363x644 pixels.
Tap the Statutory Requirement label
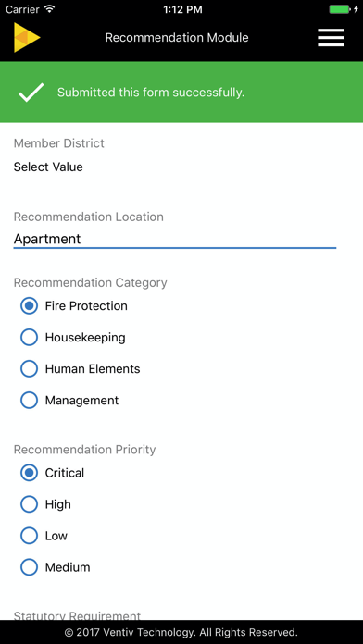tap(77, 615)
